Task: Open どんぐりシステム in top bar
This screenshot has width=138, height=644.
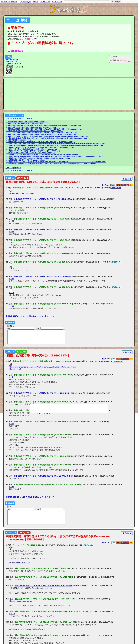Action: pos(57,2)
